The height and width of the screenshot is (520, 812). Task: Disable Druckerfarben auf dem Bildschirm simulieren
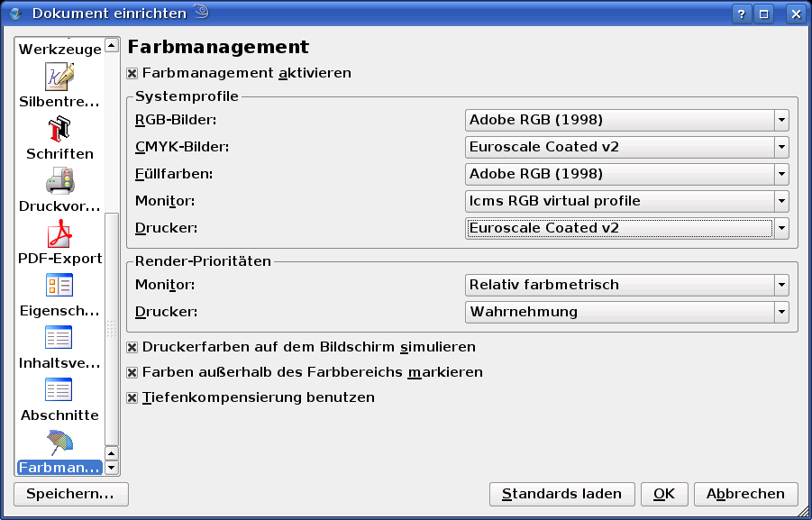132,348
